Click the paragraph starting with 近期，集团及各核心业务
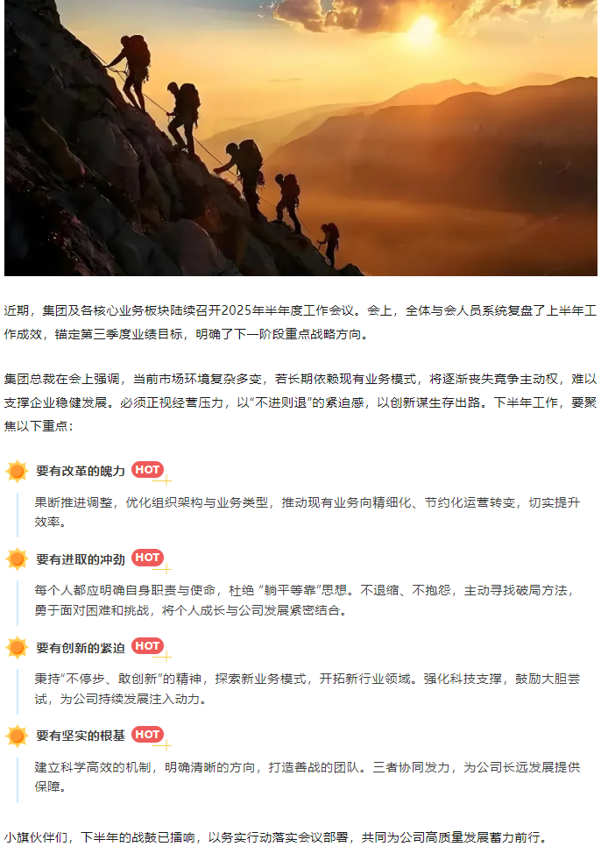The width and height of the screenshot is (601, 868). point(300,322)
